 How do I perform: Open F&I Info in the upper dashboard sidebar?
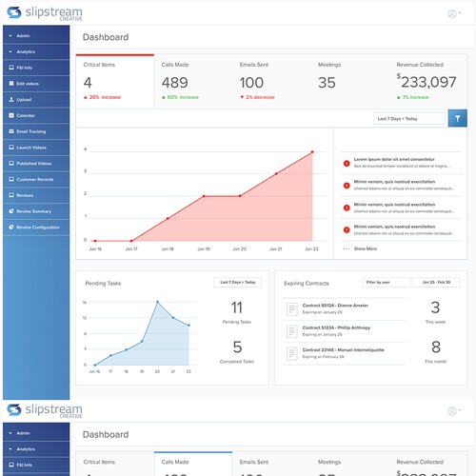[36, 68]
